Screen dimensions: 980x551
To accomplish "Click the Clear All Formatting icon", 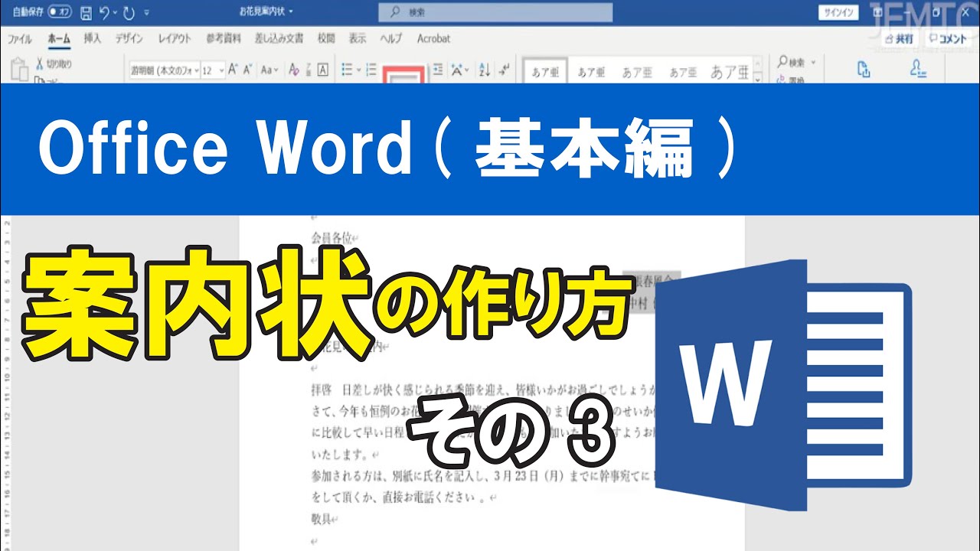I will [294, 70].
